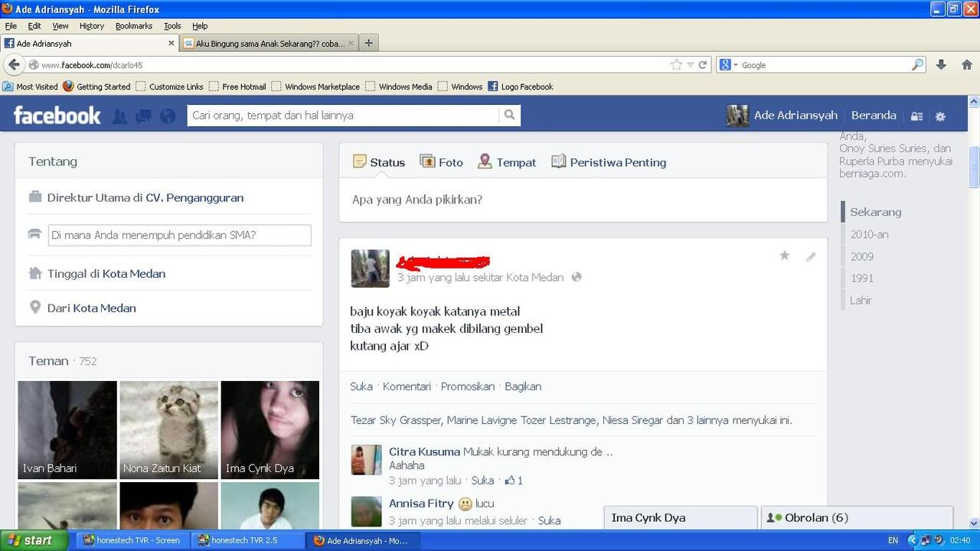Open Facebook notifications globe icon

[x=168, y=116]
